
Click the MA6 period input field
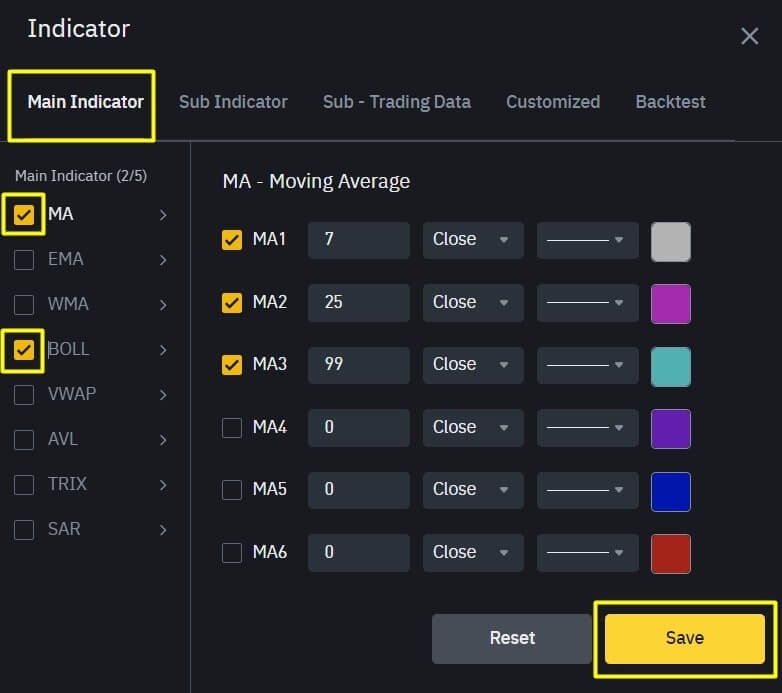coord(359,552)
